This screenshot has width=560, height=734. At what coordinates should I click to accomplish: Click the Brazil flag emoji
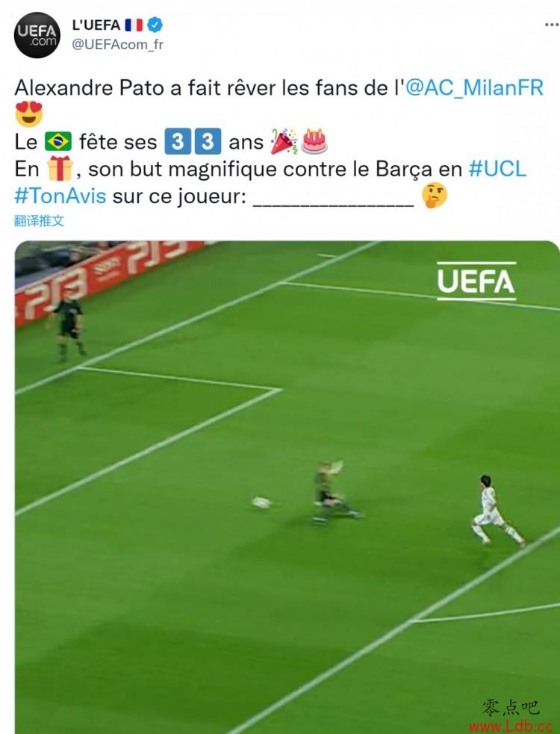click(x=58, y=141)
